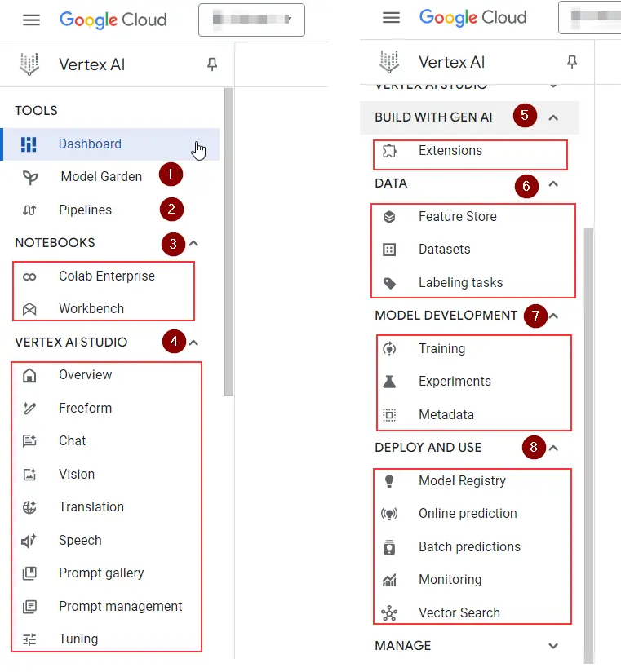Expand the Manage section

pyautogui.click(x=553, y=646)
